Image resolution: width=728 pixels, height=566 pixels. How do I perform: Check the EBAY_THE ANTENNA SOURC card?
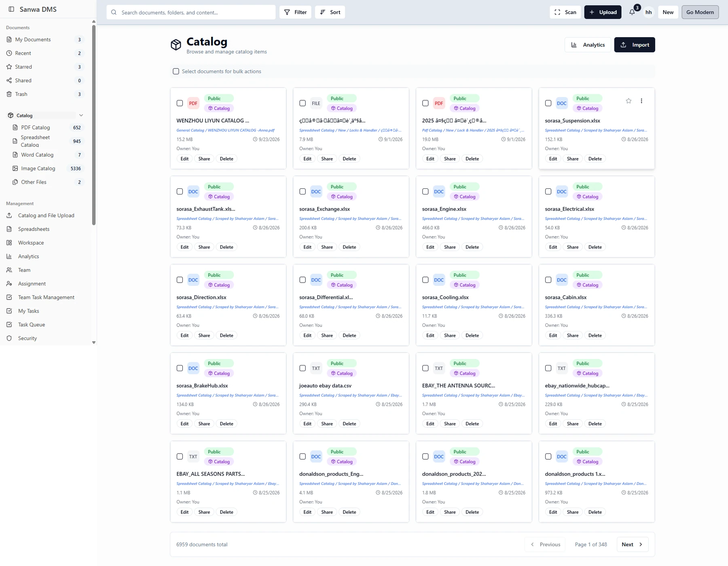[x=425, y=368]
